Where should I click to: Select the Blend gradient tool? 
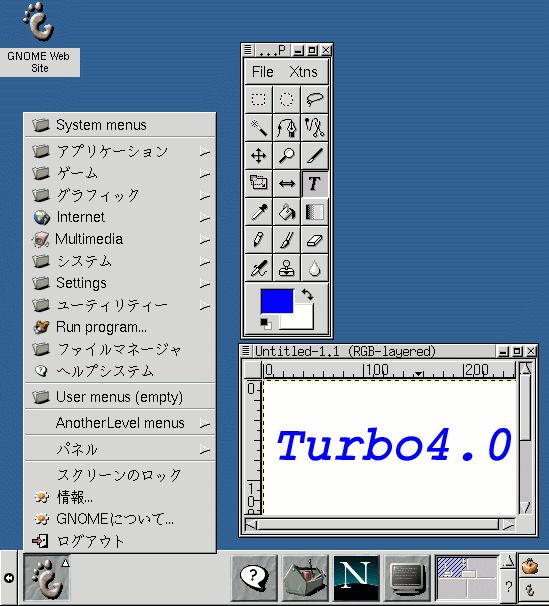[x=314, y=211]
